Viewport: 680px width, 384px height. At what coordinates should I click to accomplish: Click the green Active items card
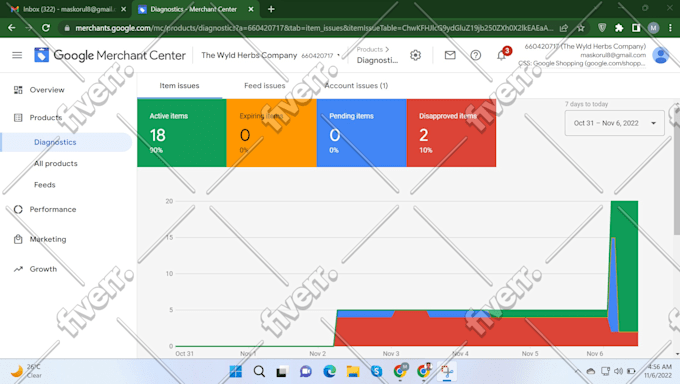182,133
